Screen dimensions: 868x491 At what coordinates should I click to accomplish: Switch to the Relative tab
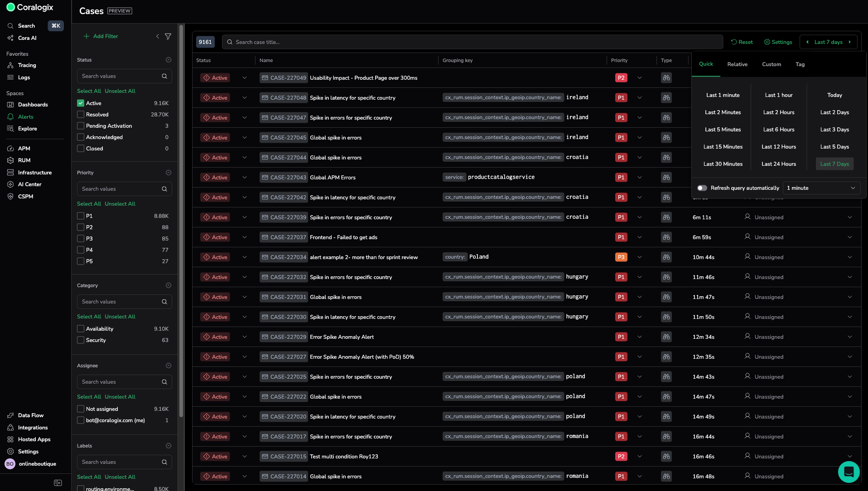[x=737, y=64]
